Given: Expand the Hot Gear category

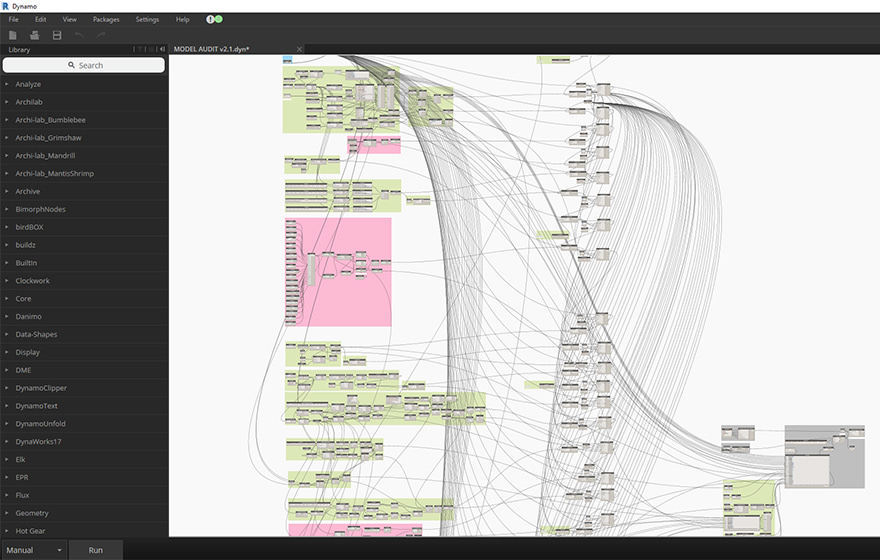Looking at the screenshot, I should pos(84,531).
